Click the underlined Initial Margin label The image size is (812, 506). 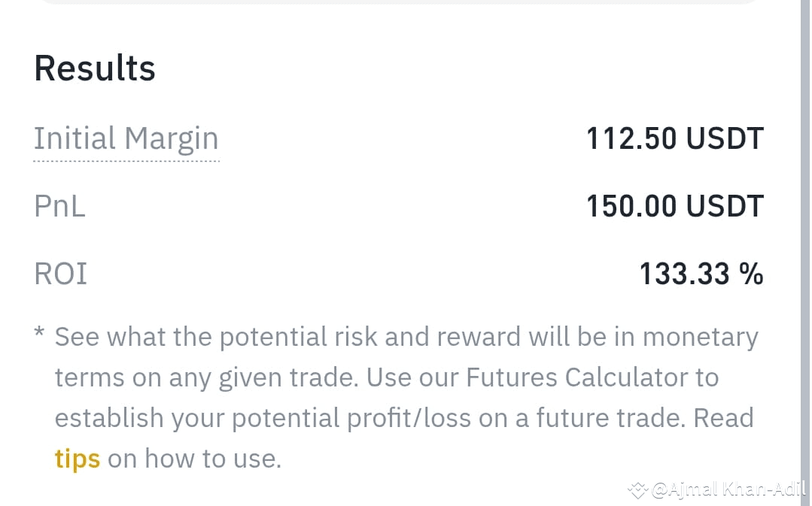coord(126,140)
